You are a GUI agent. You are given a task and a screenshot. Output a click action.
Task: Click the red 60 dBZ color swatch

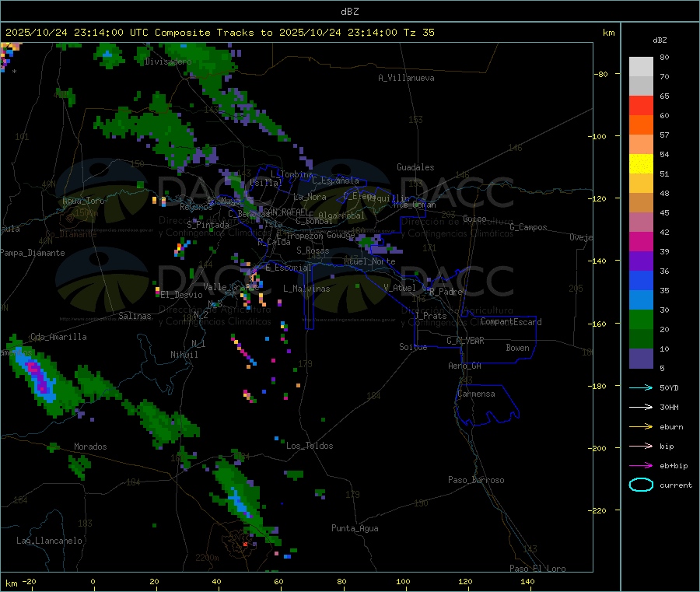[x=641, y=105]
